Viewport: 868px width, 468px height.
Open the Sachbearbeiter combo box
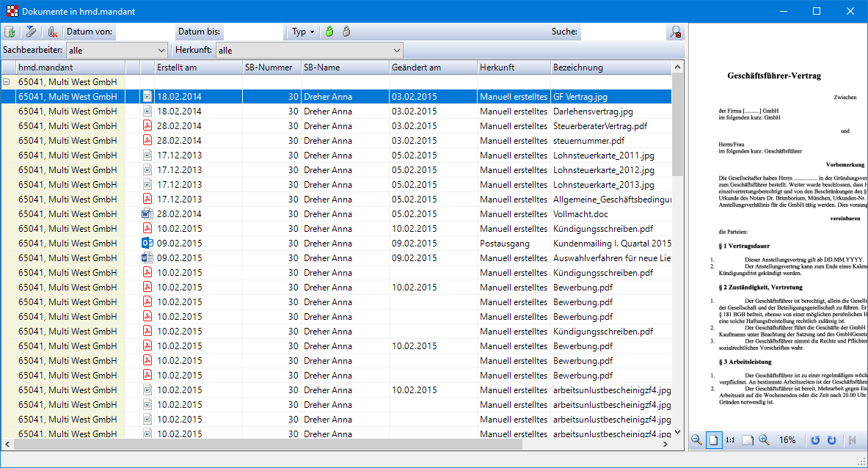(x=117, y=50)
